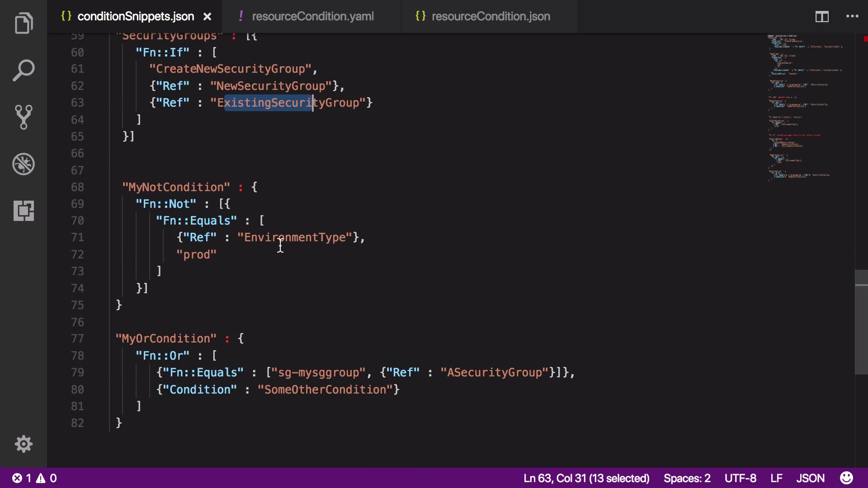868x488 pixels.
Task: Open the Search panel
Action: coord(24,70)
